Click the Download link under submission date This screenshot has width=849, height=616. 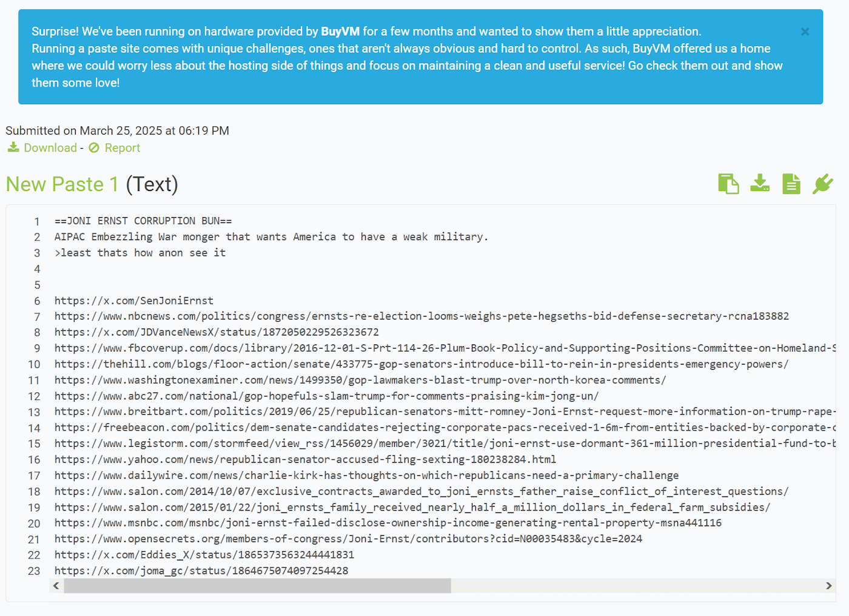coord(50,148)
